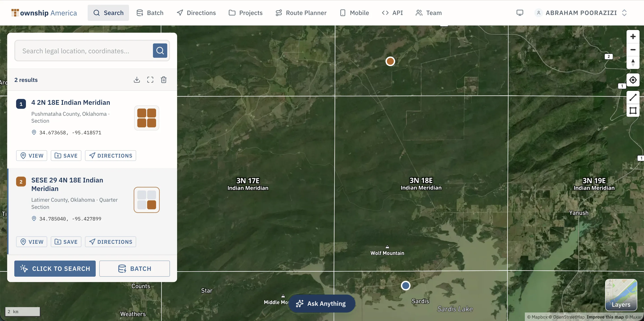Screen dimensions: 644x321
Task: Delete all results with trash icon
Action: pyautogui.click(x=164, y=80)
